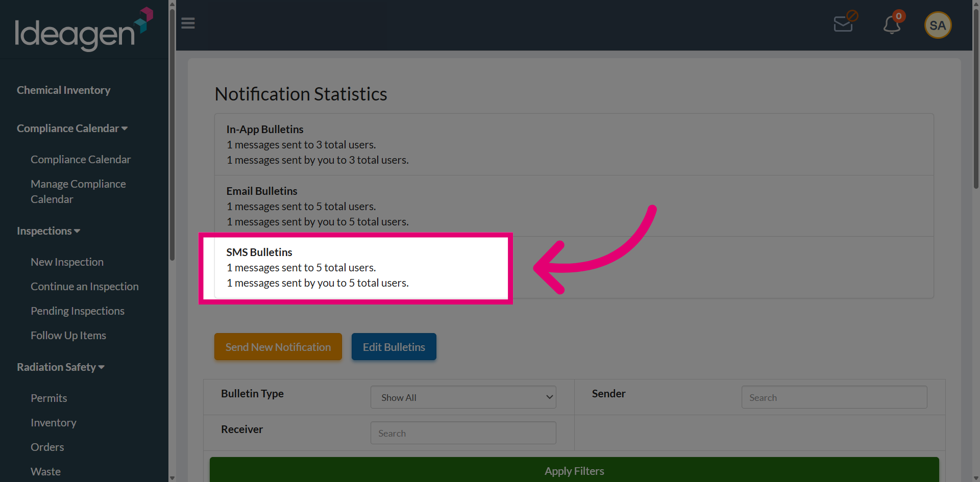The image size is (980, 482).
Task: Focus the Sender search field
Action: [x=835, y=397]
